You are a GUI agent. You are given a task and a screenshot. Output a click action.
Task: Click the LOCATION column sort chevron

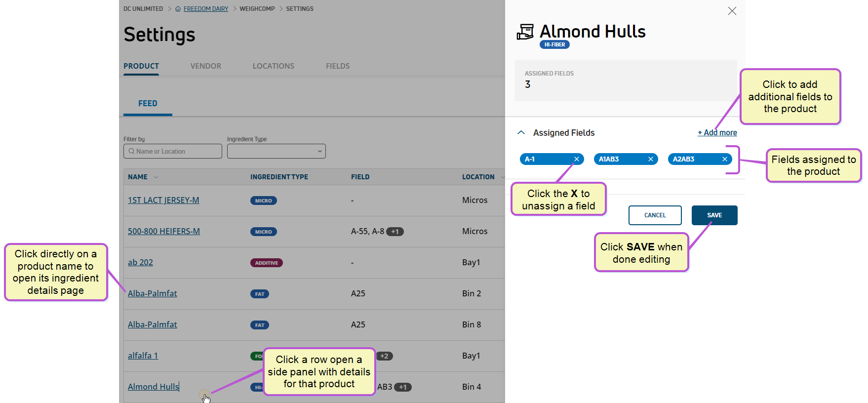502,177
